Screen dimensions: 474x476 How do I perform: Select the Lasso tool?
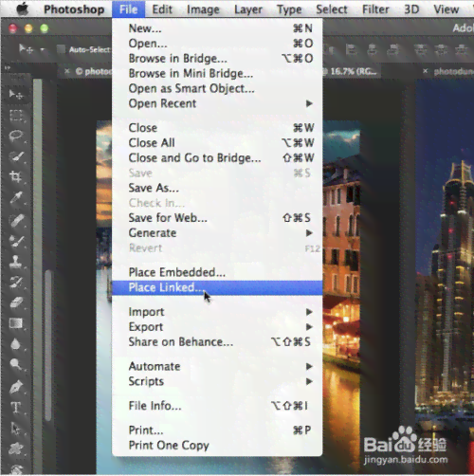pos(16,136)
